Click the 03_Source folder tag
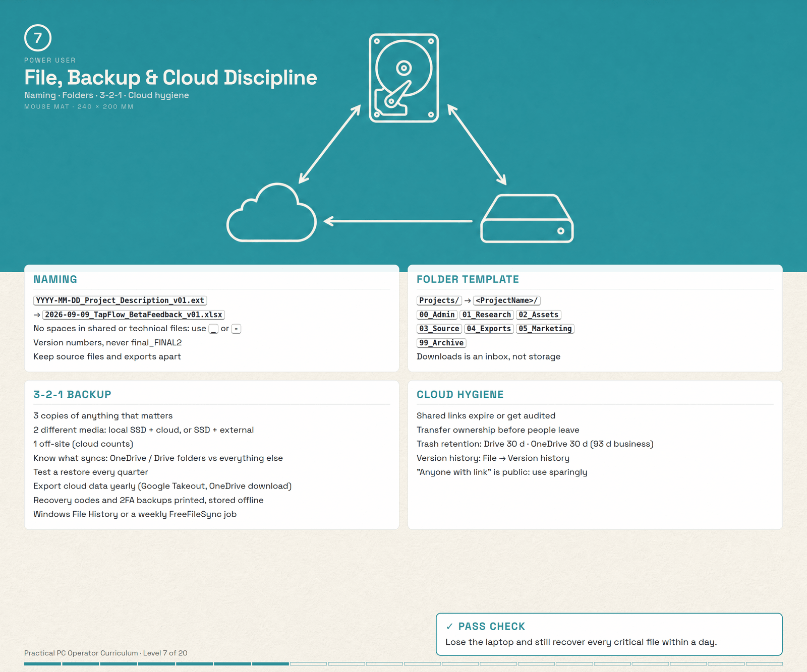Screen dimensions: 807x672 [439, 329]
